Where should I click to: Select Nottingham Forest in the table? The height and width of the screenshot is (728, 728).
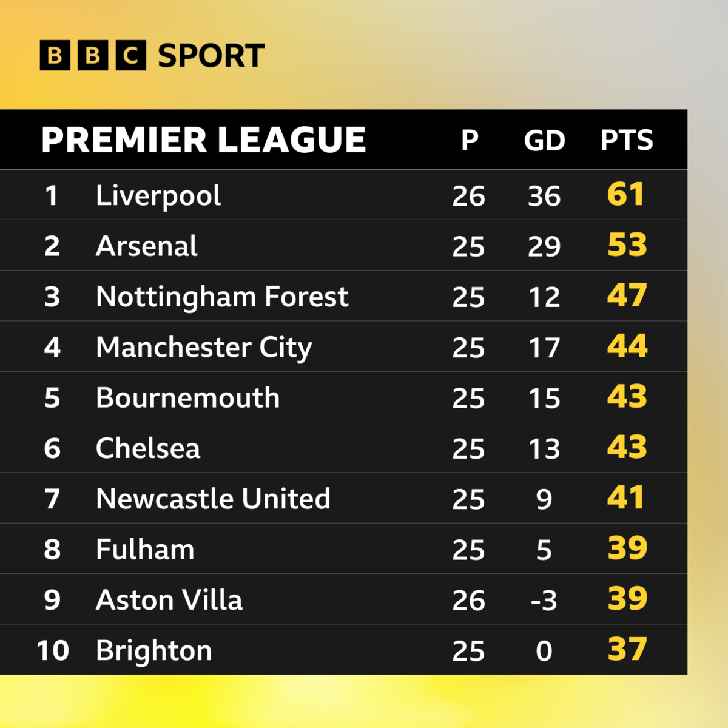(222, 297)
